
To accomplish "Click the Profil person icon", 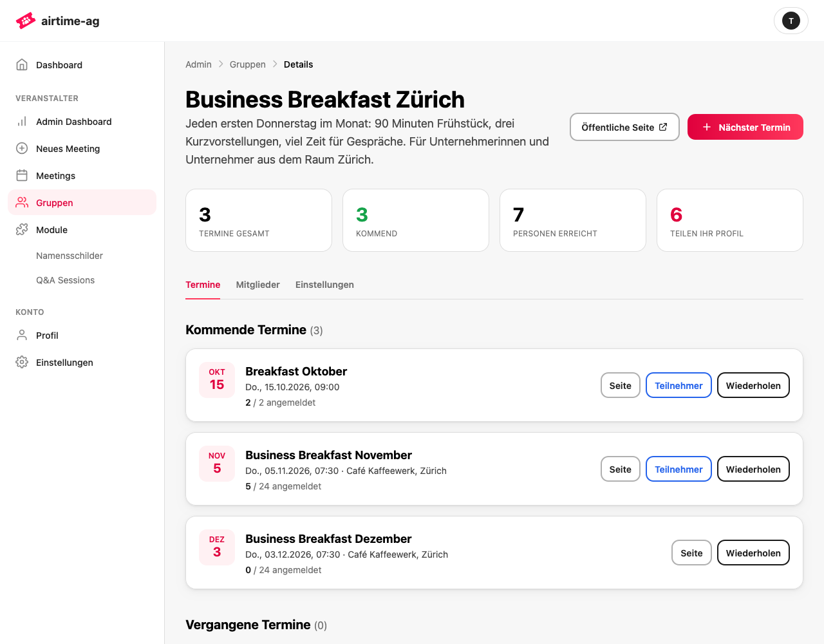I will pyautogui.click(x=22, y=335).
